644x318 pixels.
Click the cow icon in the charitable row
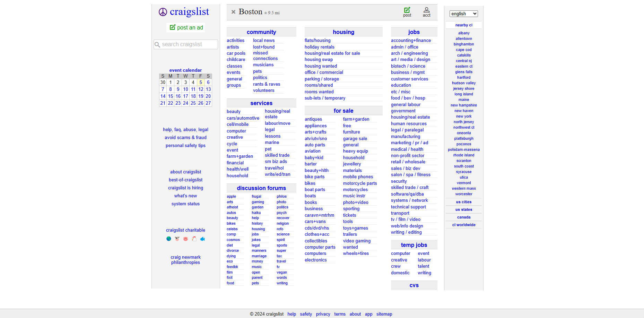(177, 239)
